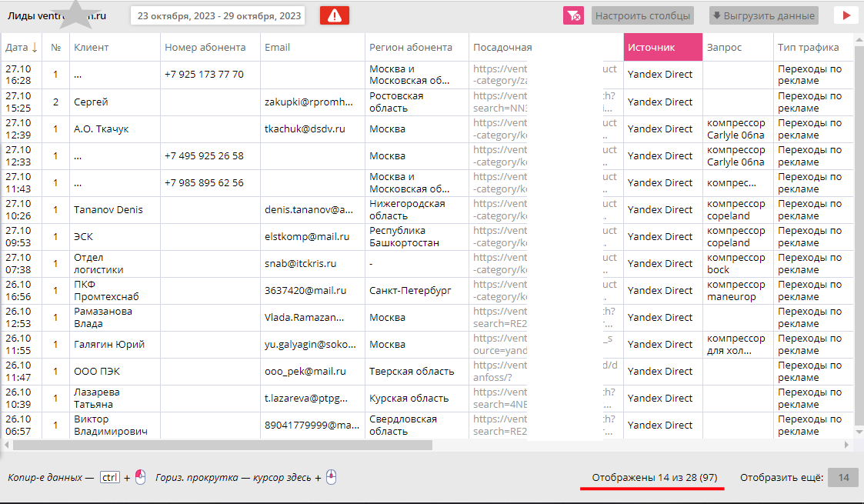Click the horizontal scrollbar left arrow
Screen dimensions: 864x504
[7, 445]
